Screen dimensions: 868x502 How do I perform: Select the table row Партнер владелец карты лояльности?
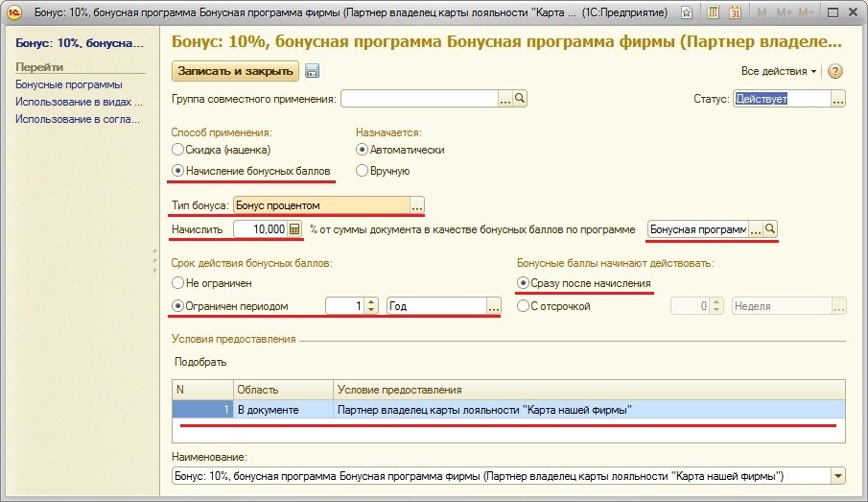(484, 410)
